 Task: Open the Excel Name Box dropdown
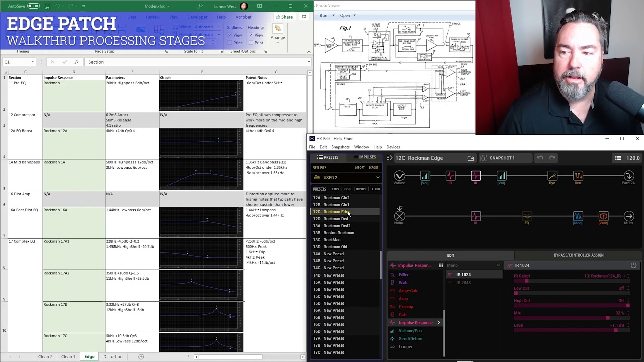[32, 62]
